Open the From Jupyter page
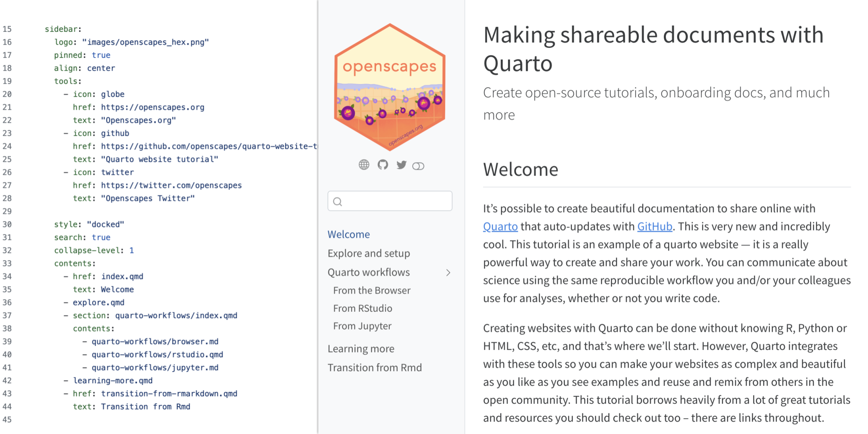The height and width of the screenshot is (434, 868). pyautogui.click(x=362, y=326)
